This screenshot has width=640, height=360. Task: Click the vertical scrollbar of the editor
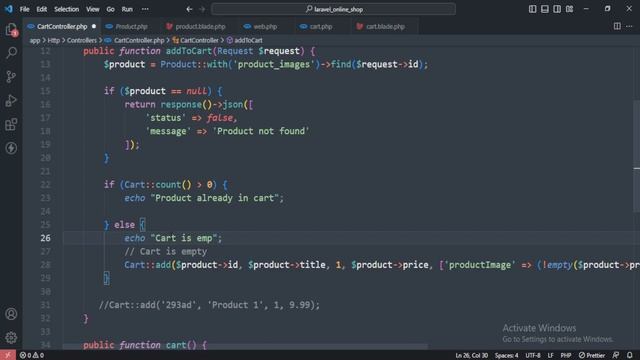[x=636, y=155]
